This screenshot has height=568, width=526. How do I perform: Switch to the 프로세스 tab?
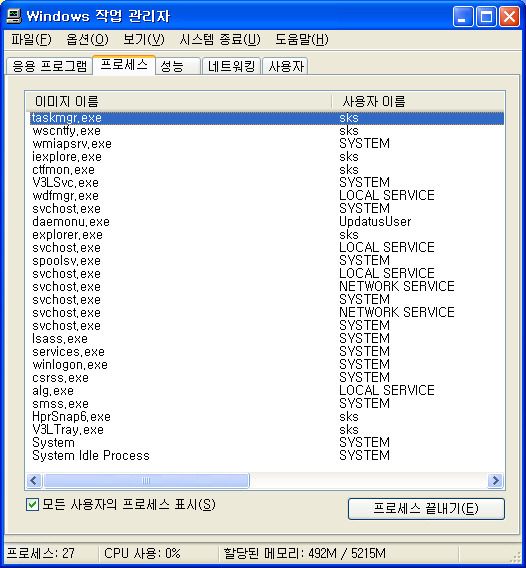124,65
